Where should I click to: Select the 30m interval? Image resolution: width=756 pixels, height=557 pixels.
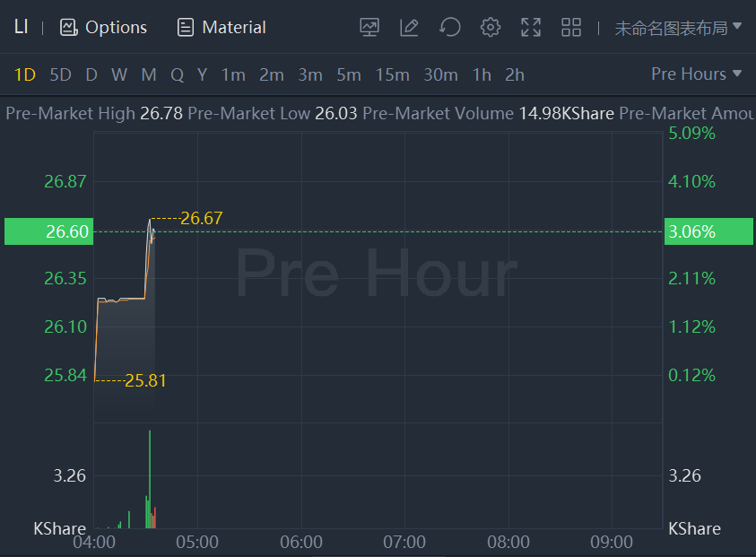coord(440,74)
